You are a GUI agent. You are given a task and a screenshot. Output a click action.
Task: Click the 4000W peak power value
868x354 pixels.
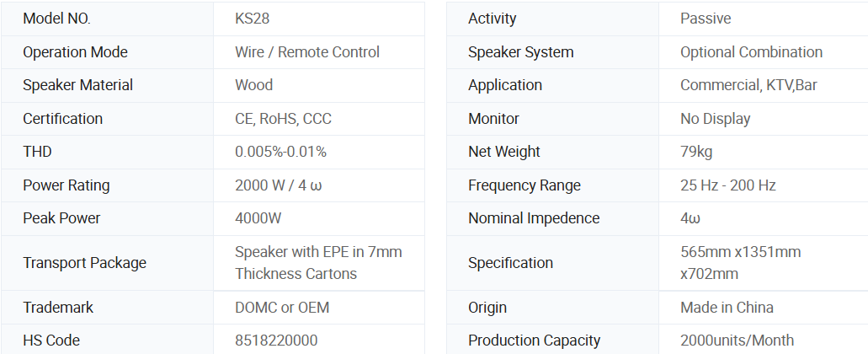(x=258, y=218)
